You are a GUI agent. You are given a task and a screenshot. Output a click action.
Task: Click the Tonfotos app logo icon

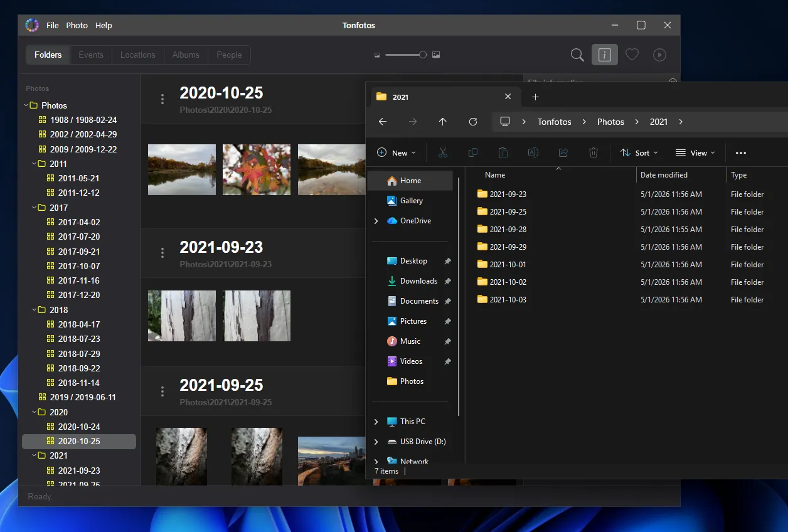pos(32,25)
